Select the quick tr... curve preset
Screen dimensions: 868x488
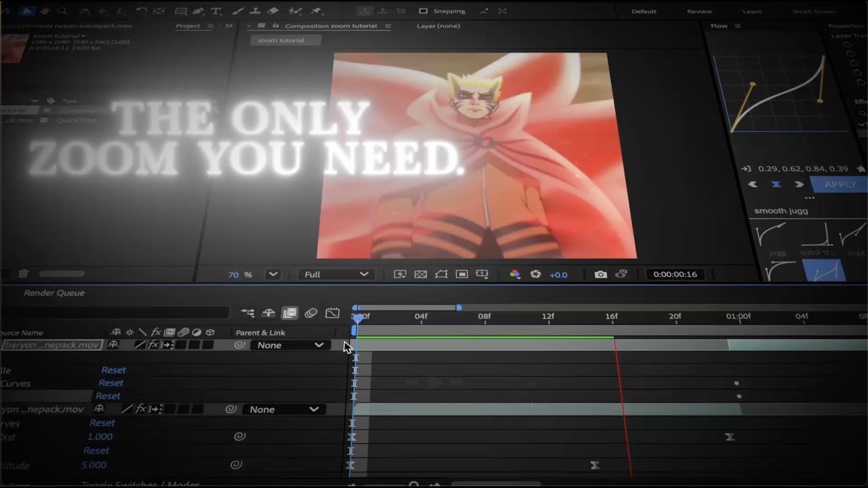pos(817,239)
